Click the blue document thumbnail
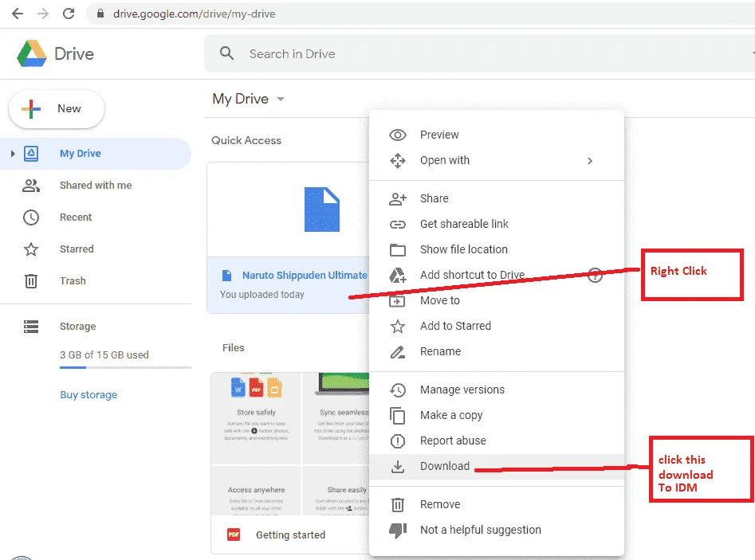This screenshot has height=560, width=755. click(x=322, y=210)
